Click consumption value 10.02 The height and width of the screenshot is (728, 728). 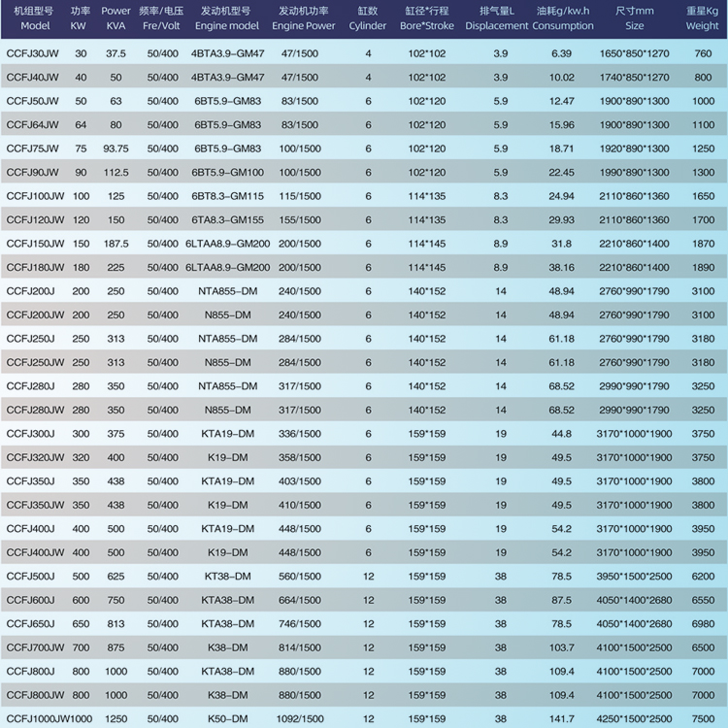[561, 78]
